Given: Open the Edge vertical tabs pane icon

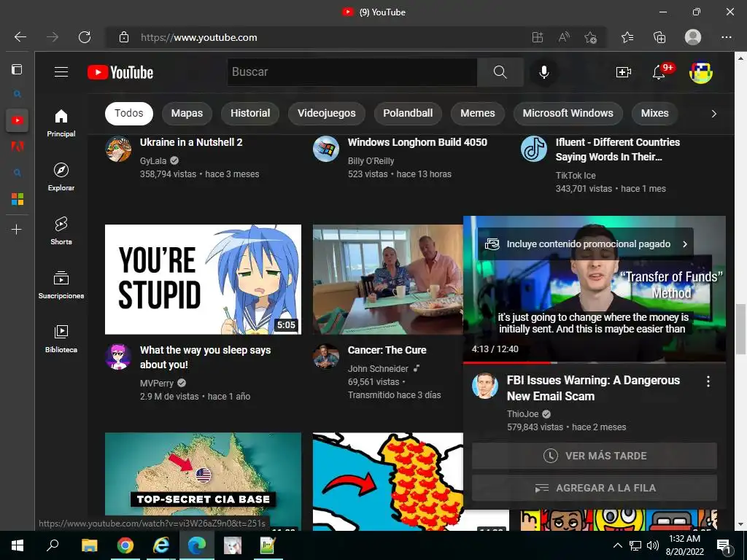Looking at the screenshot, I should pyautogui.click(x=17, y=69).
